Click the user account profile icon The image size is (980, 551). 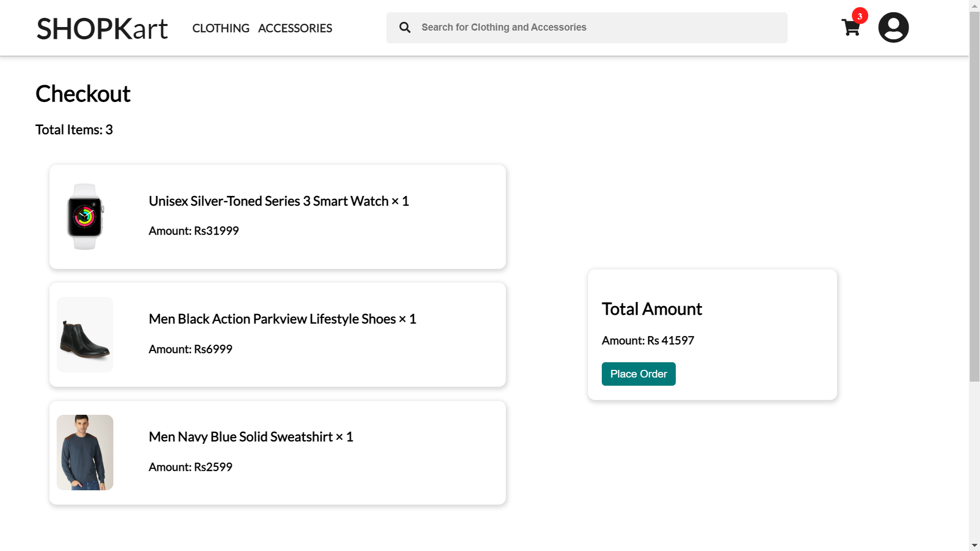(893, 27)
